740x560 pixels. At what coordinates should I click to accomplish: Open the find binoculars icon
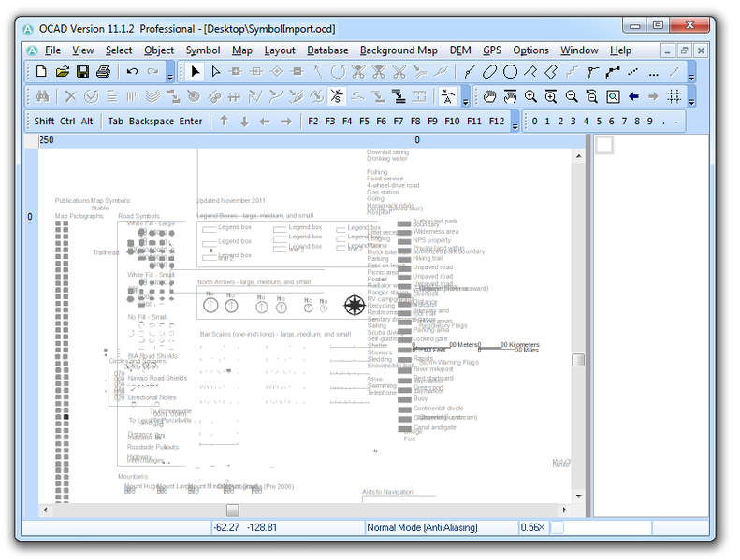pos(42,96)
